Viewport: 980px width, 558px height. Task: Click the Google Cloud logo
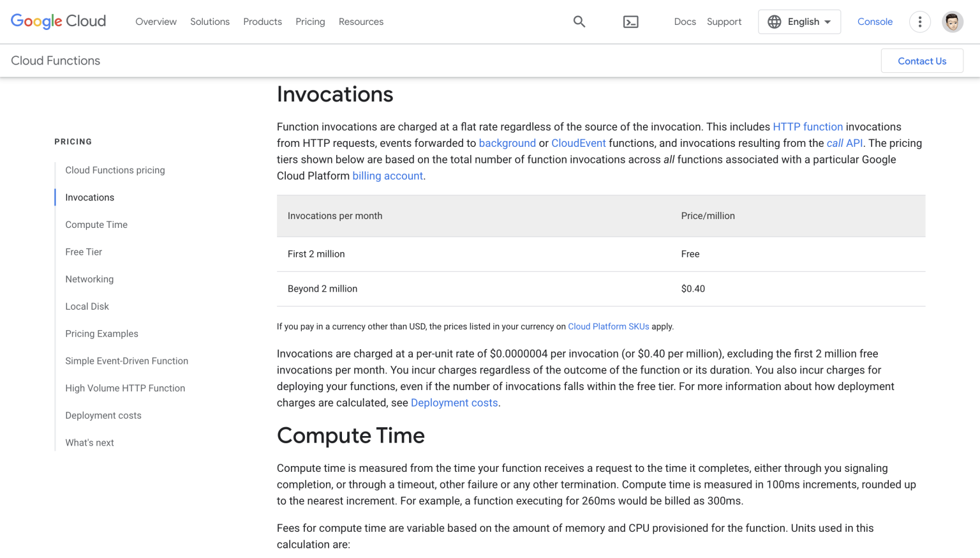tap(58, 21)
